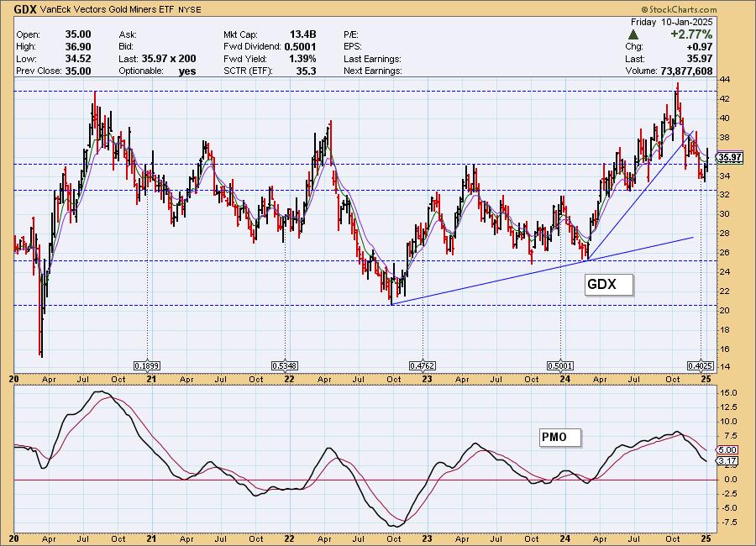Screen dimensions: 756x546
Task: Click the -7.5 PMO axis label
Action: pyautogui.click(x=728, y=522)
